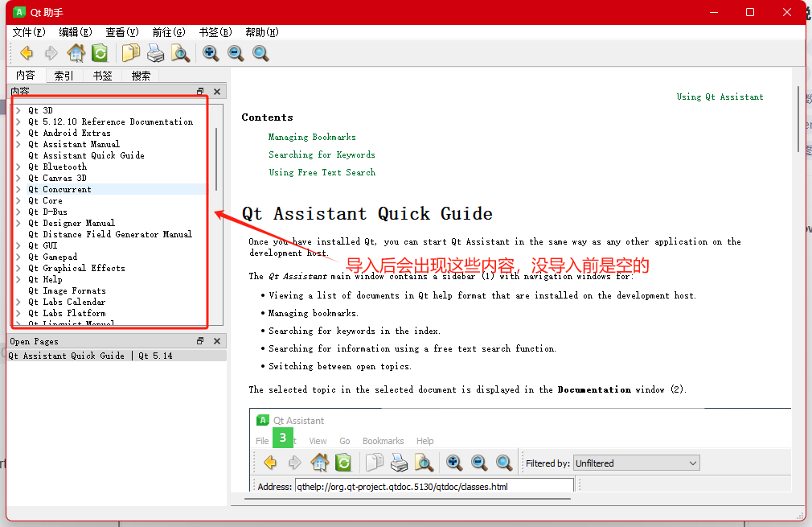The height and width of the screenshot is (527, 812).
Task: Select Qt Graphical Effects entry
Action: pyautogui.click(x=76, y=269)
